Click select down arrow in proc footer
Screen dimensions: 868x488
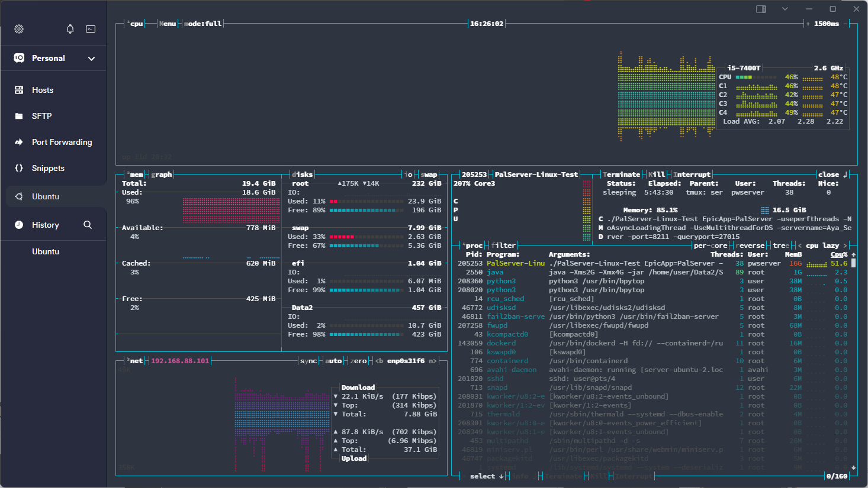tap(501, 476)
